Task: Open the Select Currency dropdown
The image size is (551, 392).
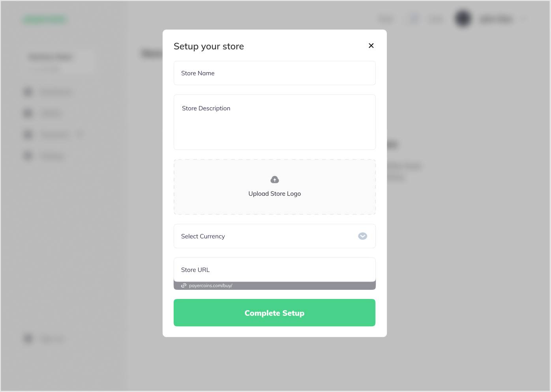Action: (x=274, y=236)
